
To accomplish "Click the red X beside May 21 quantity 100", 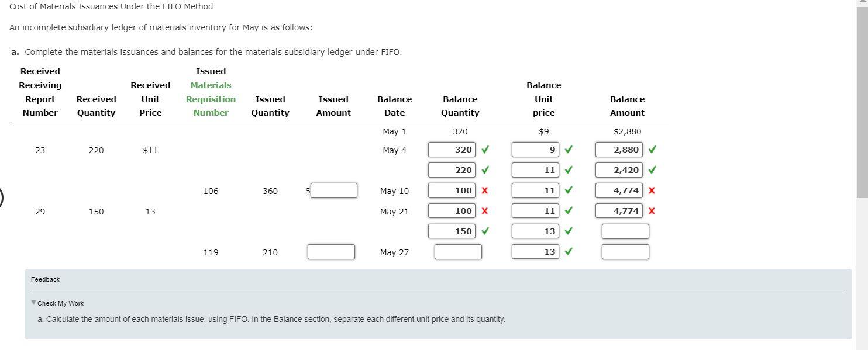I will coord(483,211).
